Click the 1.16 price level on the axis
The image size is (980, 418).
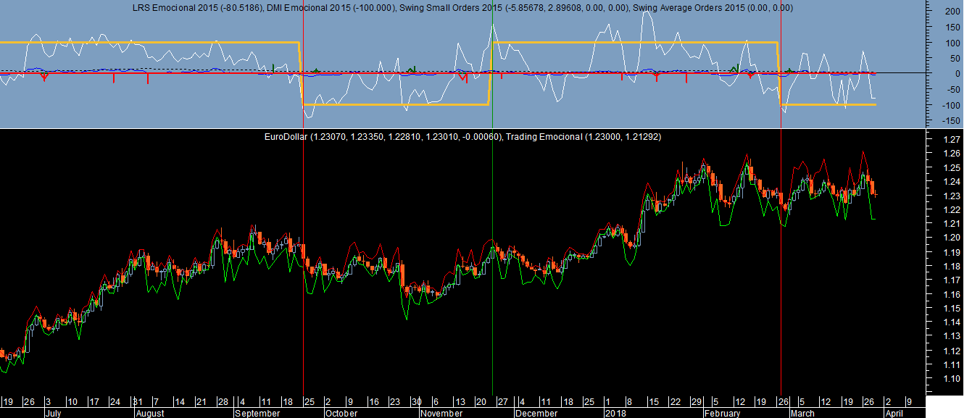[952, 295]
